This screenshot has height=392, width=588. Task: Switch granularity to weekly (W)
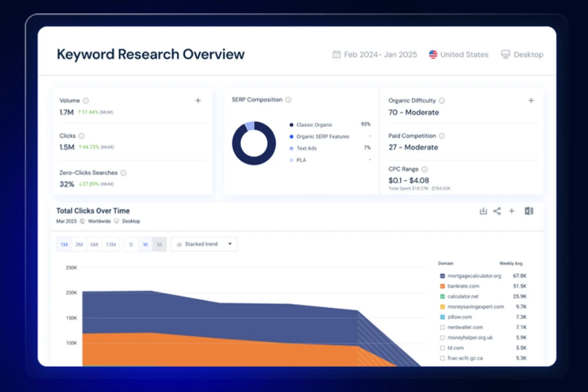coord(145,244)
